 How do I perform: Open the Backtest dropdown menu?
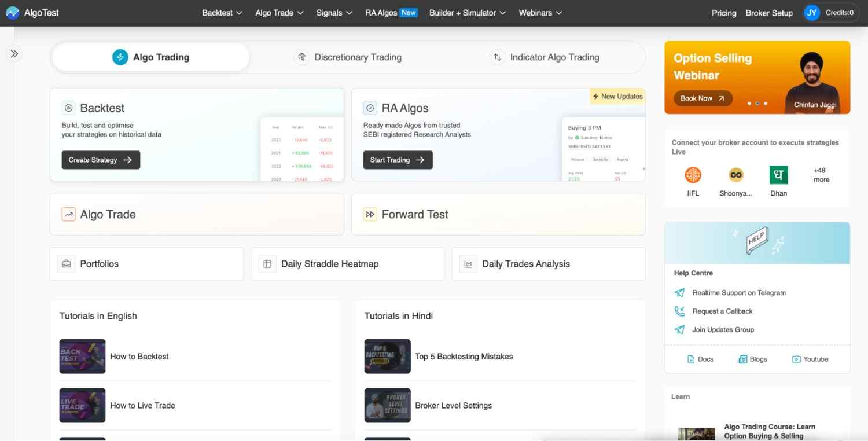[222, 13]
